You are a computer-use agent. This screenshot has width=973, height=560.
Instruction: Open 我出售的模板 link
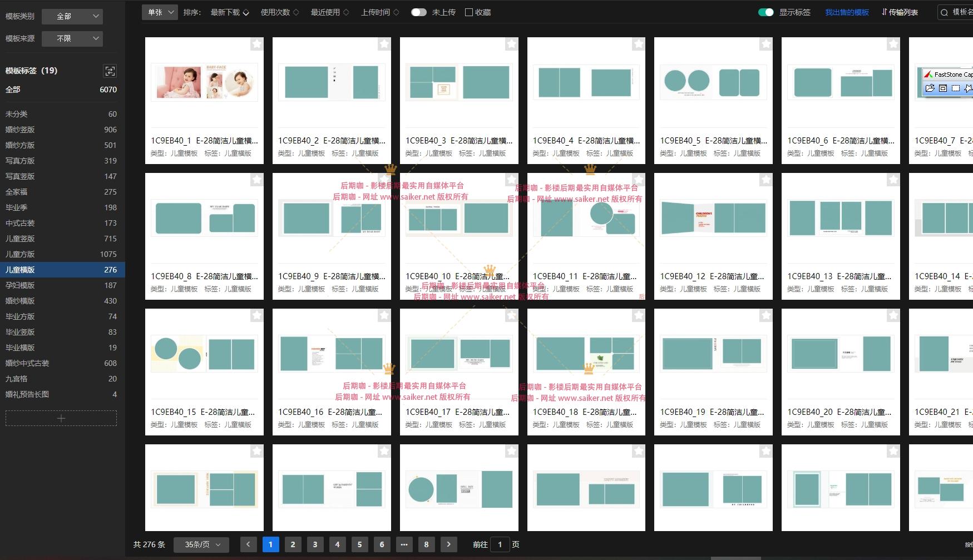pos(847,12)
